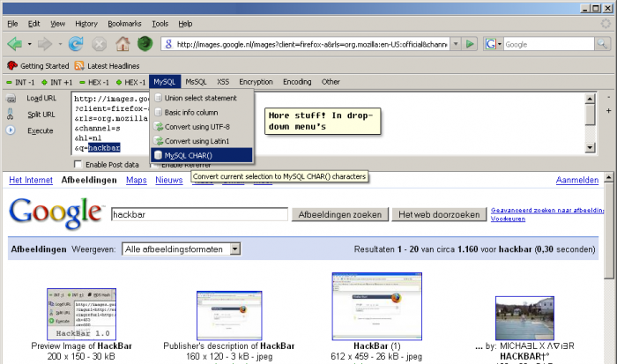The image size is (617, 364).
Task: Select Union select statement menu entry
Action: [202, 98]
